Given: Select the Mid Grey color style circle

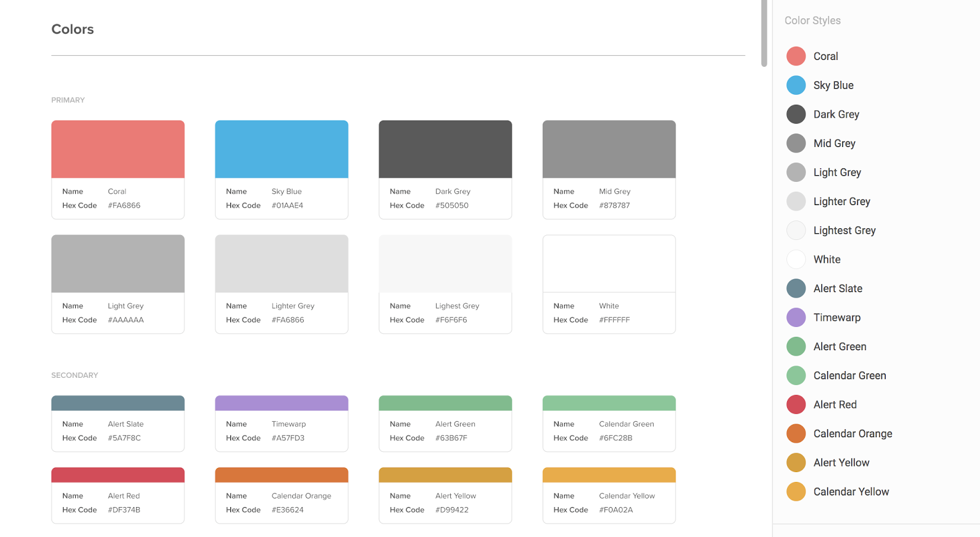Looking at the screenshot, I should [x=796, y=143].
